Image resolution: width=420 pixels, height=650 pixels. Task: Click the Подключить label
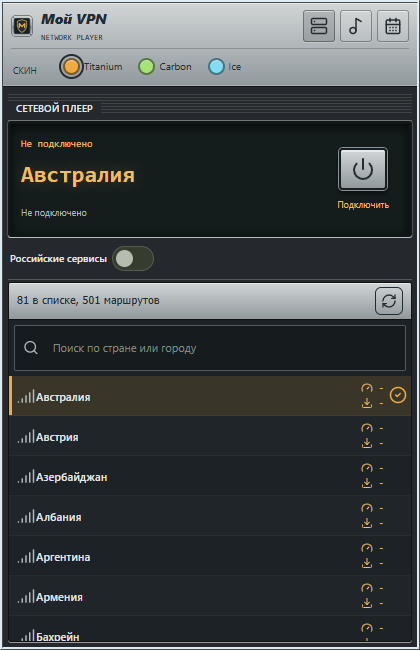[363, 205]
